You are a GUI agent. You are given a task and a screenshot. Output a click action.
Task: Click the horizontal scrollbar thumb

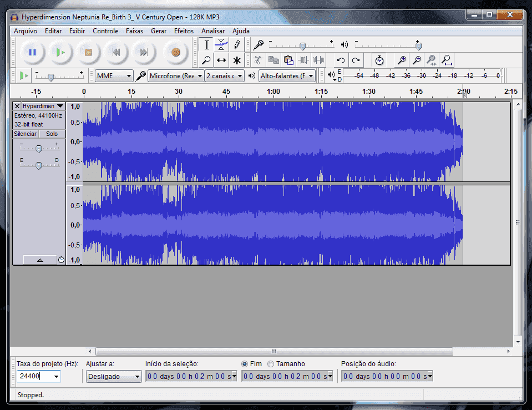tap(274, 351)
